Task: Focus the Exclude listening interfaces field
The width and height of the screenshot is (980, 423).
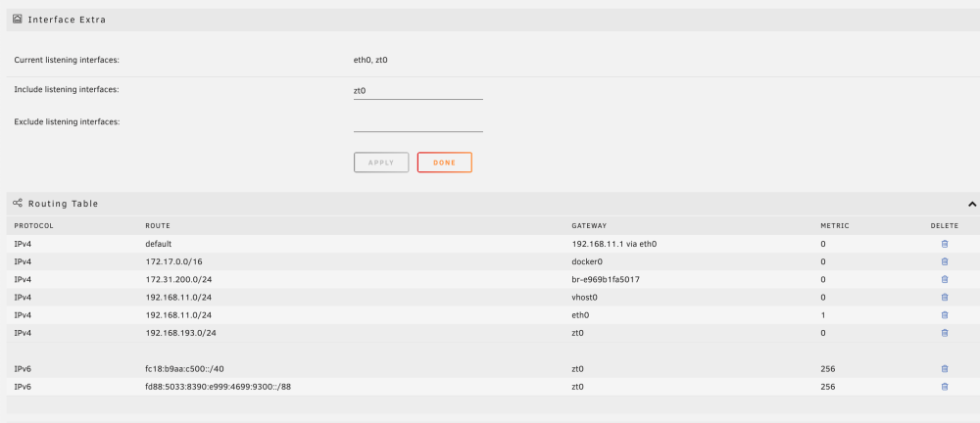Action: tap(418, 123)
